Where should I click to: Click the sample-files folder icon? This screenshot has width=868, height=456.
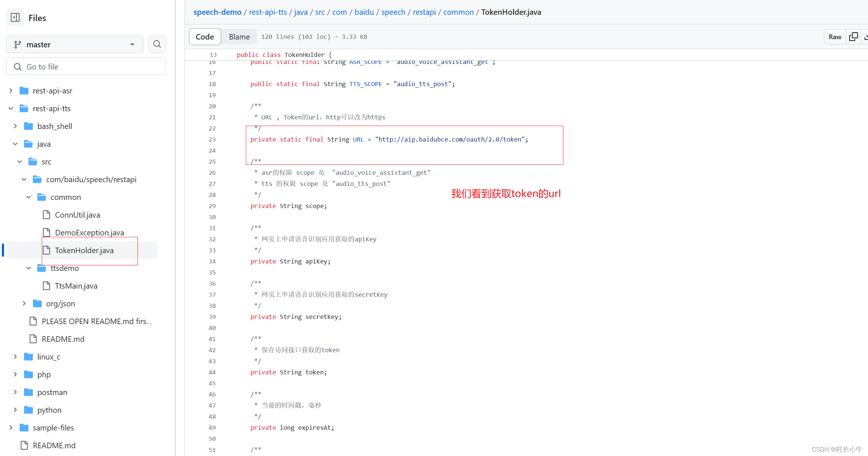pyautogui.click(x=24, y=428)
